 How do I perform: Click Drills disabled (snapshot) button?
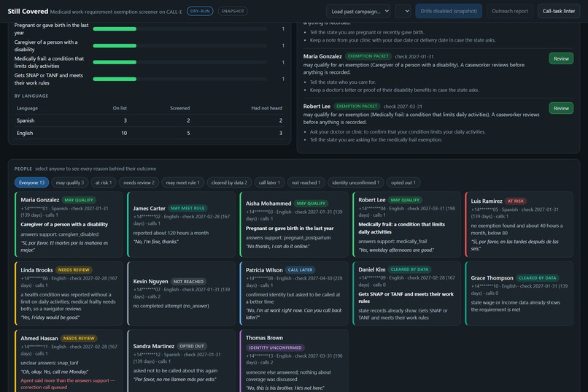(x=449, y=11)
